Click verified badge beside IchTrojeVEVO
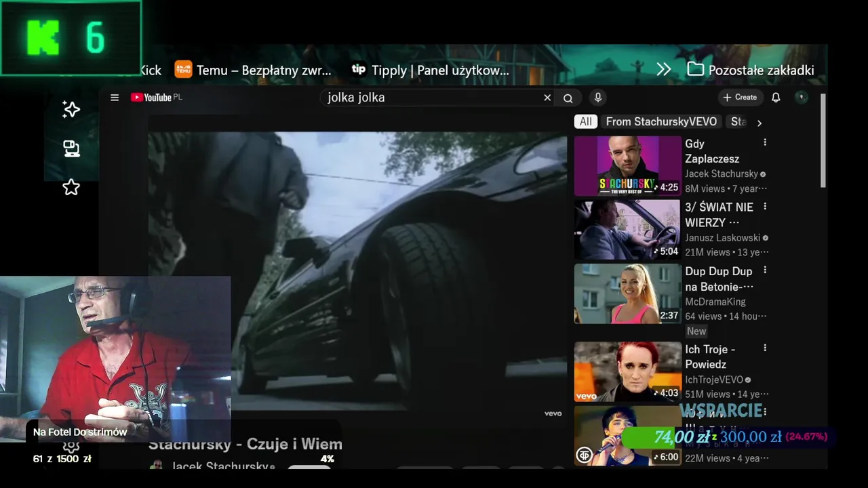 pos(747,380)
